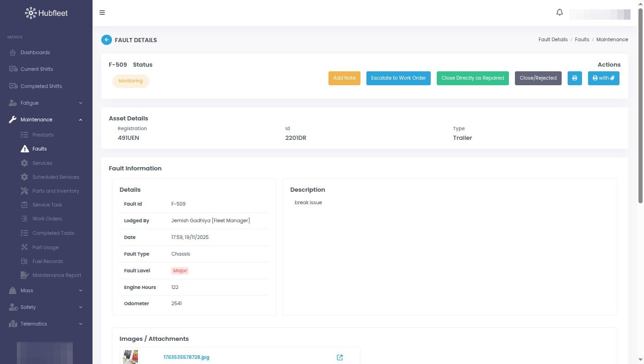Click odometer value 2541
The height and width of the screenshot is (364, 644).
point(176,303)
